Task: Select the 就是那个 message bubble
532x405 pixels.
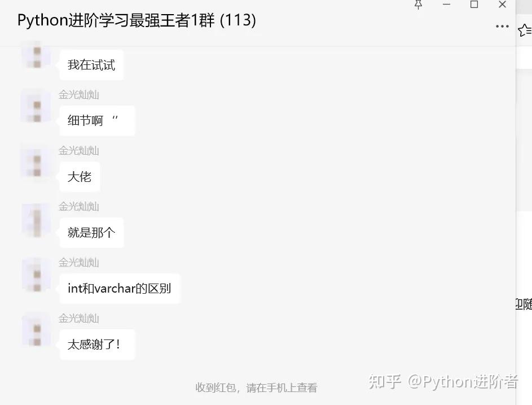Action: 91,233
